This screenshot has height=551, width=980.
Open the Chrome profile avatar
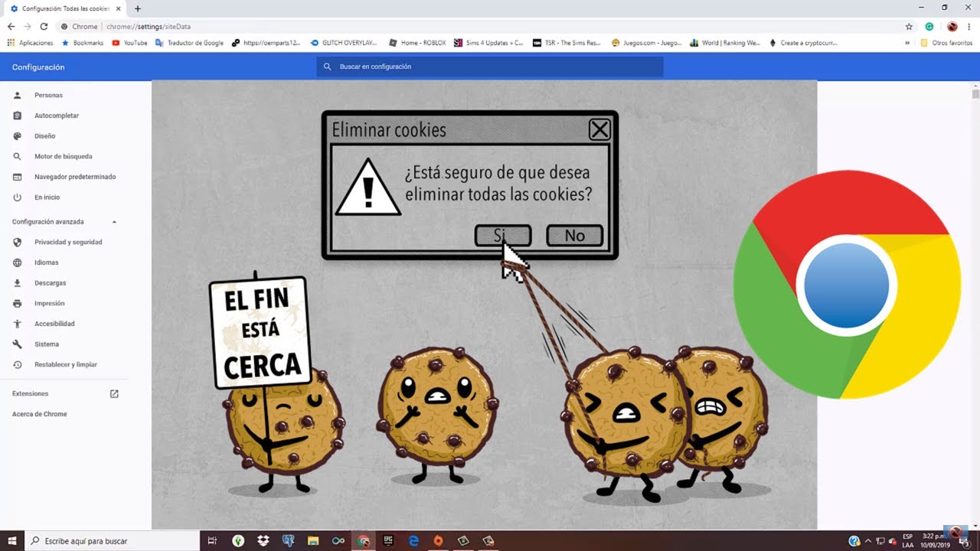pos(952,27)
